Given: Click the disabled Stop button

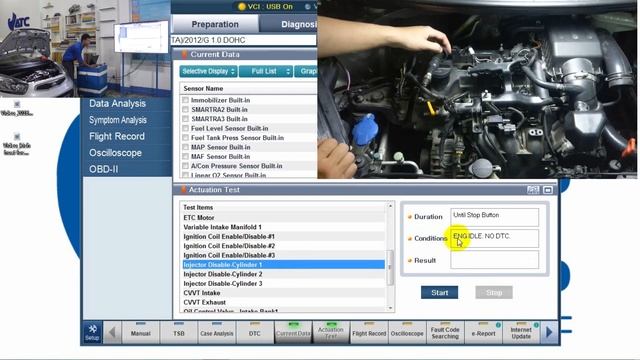Looking at the screenshot, I should click(x=494, y=292).
